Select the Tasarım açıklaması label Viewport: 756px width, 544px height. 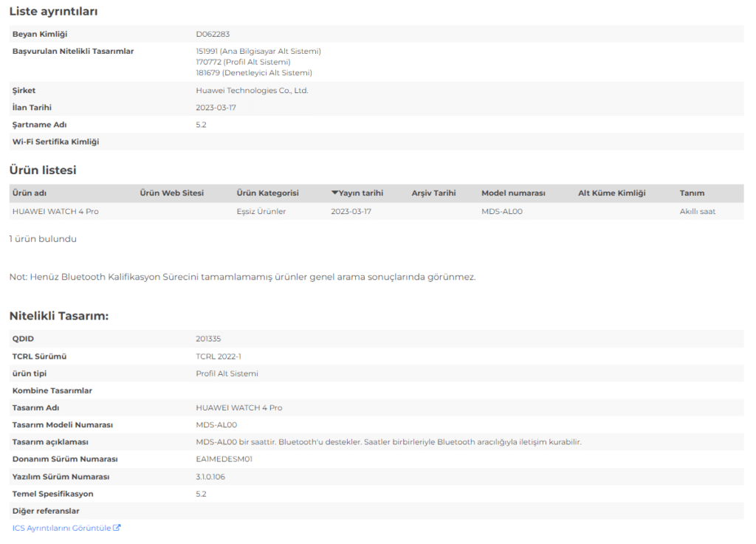pos(50,442)
